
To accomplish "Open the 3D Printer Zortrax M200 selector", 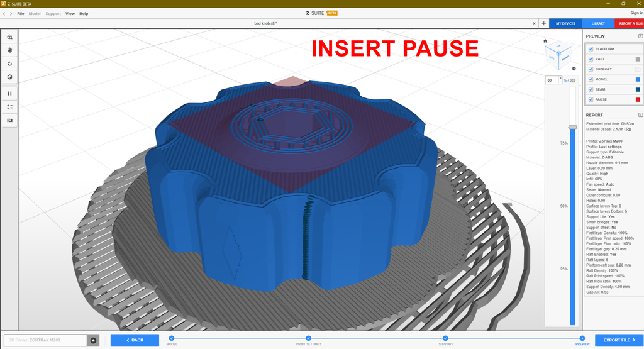I will 45,340.
